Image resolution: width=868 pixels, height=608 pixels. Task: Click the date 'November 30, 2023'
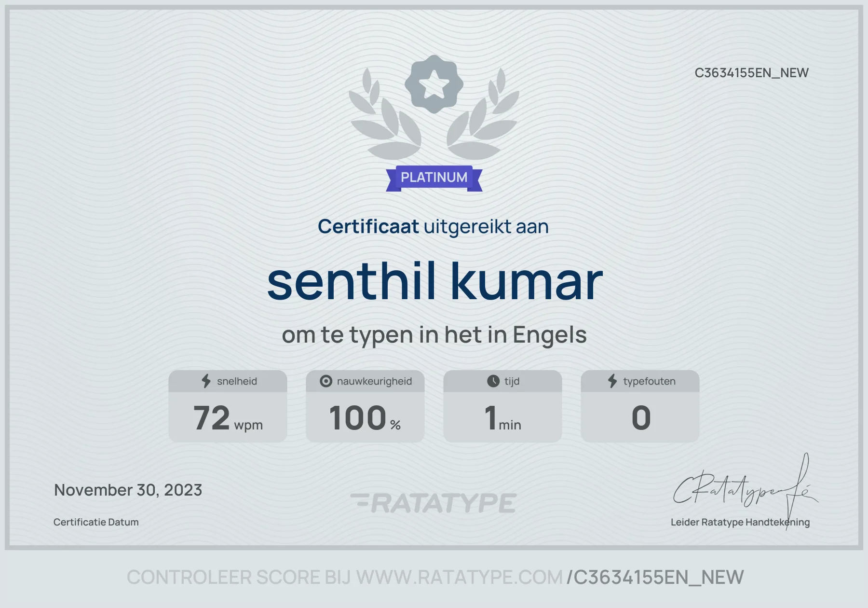pos(128,490)
